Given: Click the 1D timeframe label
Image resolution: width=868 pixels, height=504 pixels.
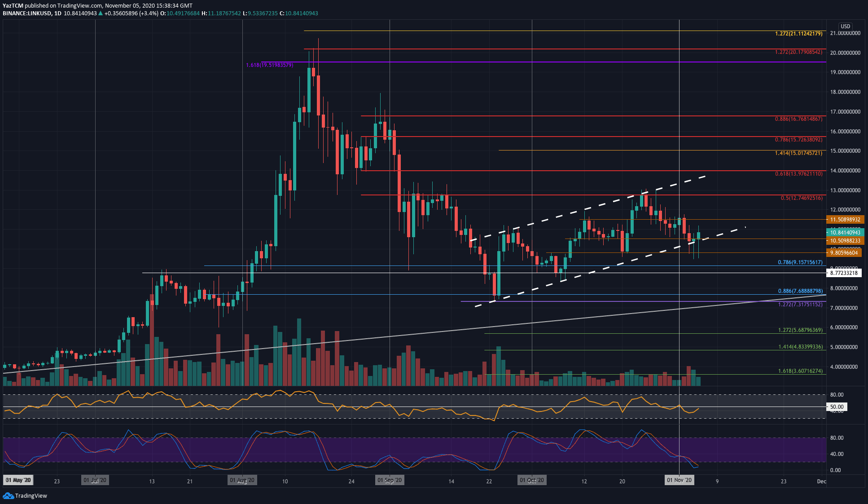Looking at the screenshot, I should click(x=57, y=13).
